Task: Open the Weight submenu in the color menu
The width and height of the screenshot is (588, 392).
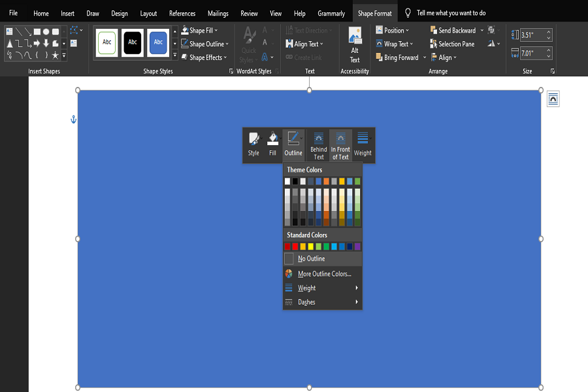Action: (307, 287)
